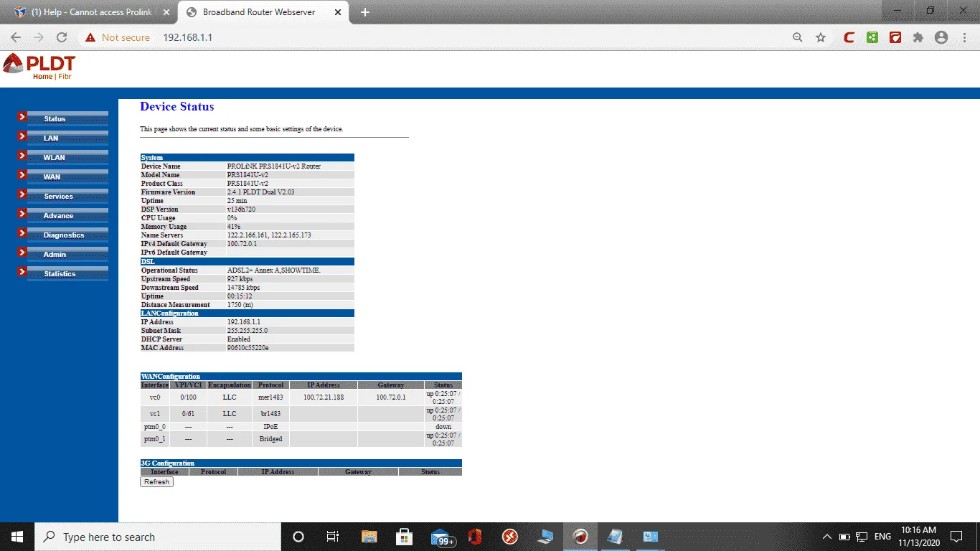
Task: Expand the red arrow beside LAN
Action: coord(22,136)
